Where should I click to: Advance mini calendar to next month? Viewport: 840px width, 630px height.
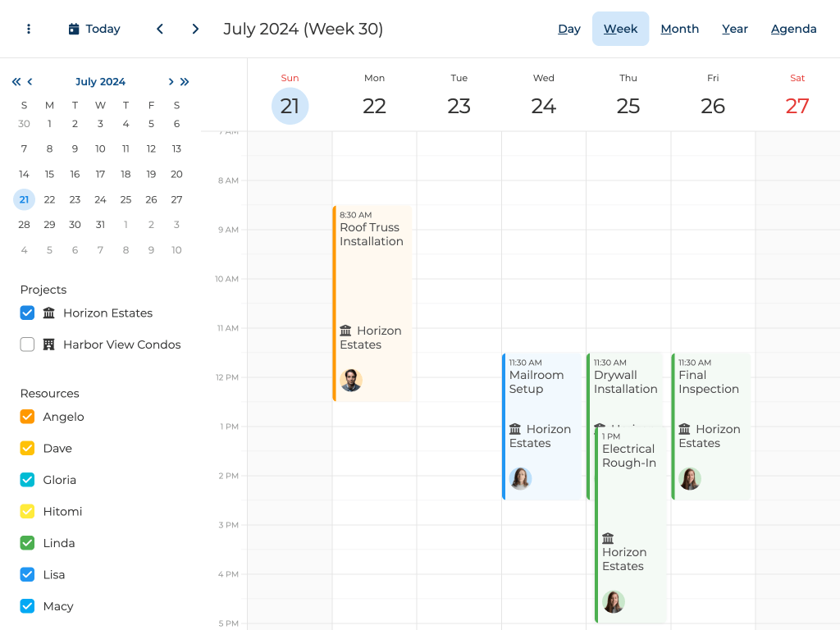[171, 82]
